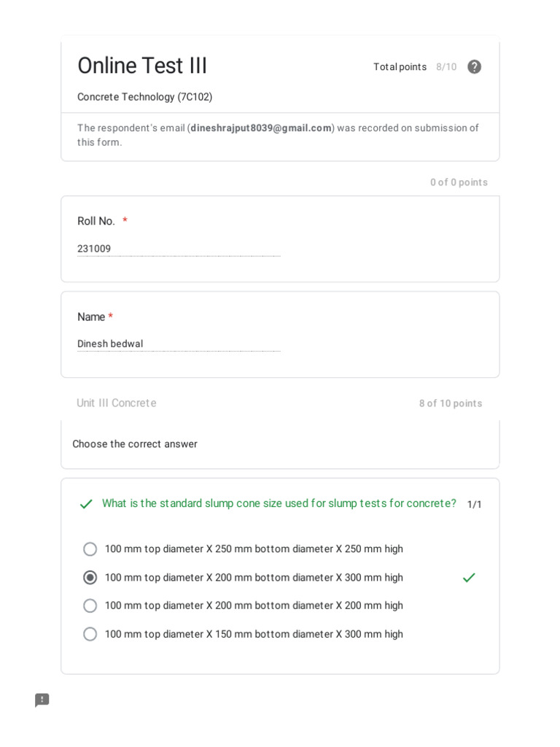
Task: Click the help question mark icon
Action: click(474, 67)
